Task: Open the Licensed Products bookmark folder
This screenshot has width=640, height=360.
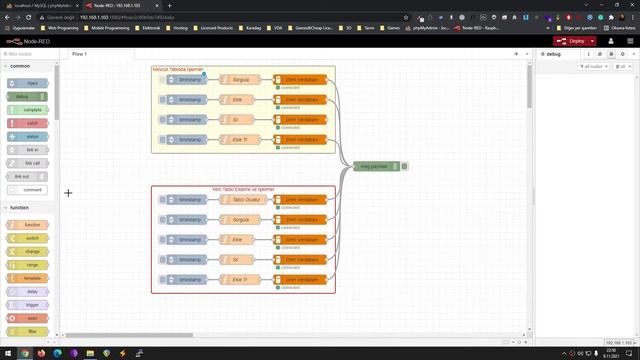Action: [x=213, y=28]
